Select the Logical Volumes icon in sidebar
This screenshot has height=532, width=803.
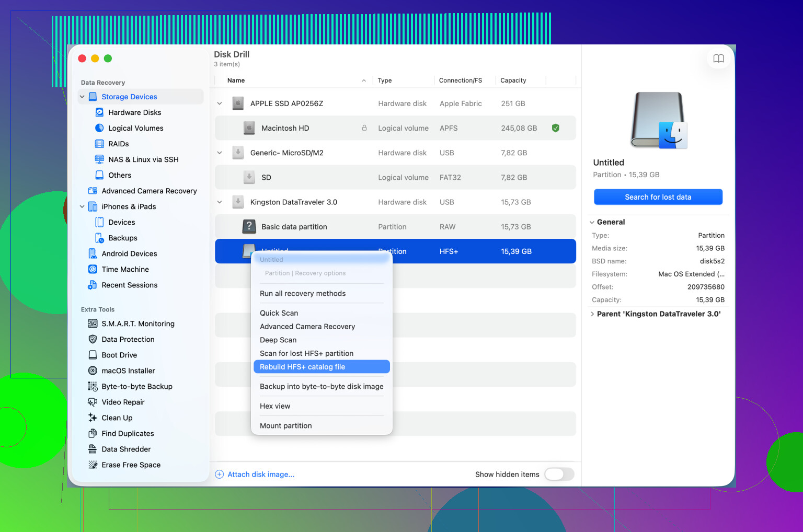(99, 128)
